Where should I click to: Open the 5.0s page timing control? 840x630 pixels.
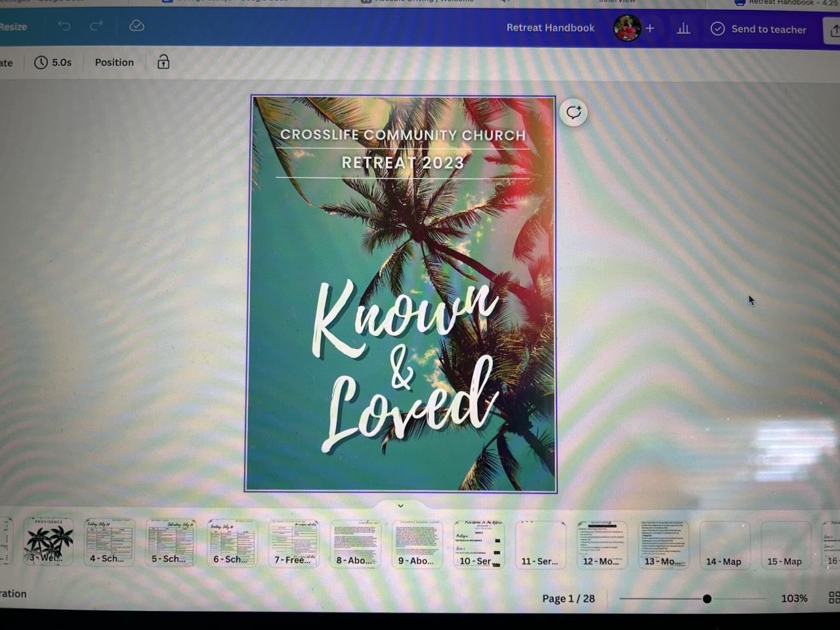coord(53,62)
